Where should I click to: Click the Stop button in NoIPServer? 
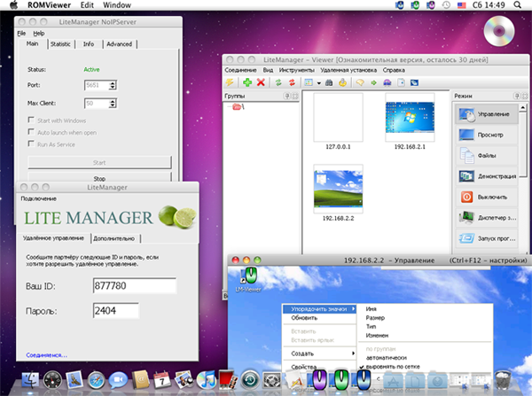99,177
